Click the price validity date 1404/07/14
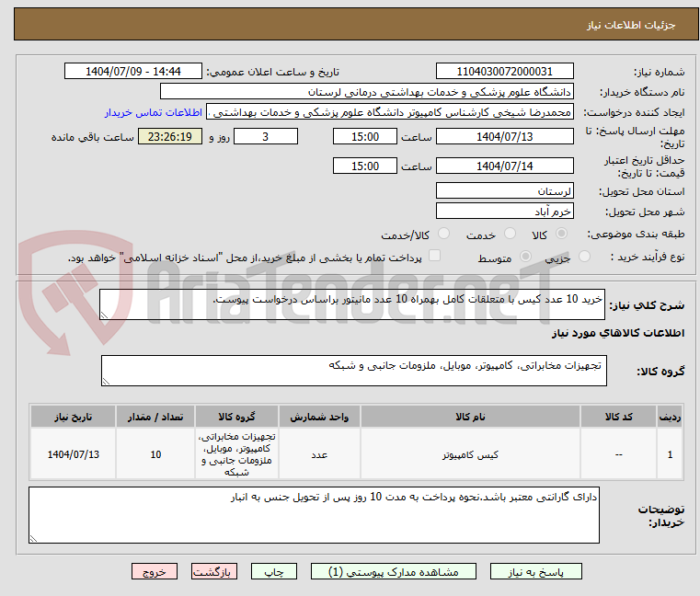 pyautogui.click(x=504, y=166)
